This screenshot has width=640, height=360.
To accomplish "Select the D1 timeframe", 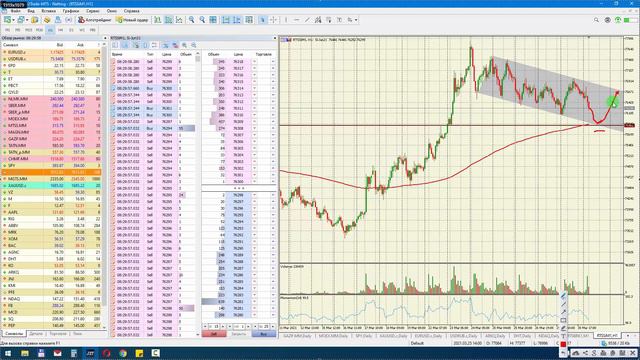I will [71, 30].
